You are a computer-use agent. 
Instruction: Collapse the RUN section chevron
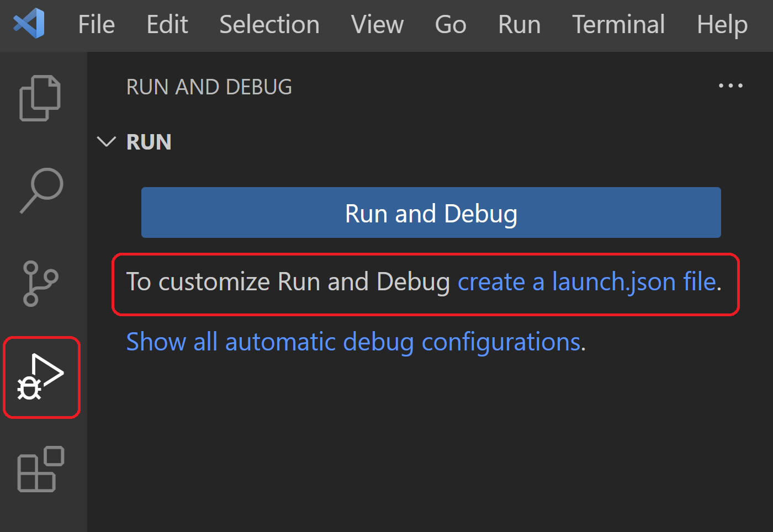pyautogui.click(x=107, y=142)
